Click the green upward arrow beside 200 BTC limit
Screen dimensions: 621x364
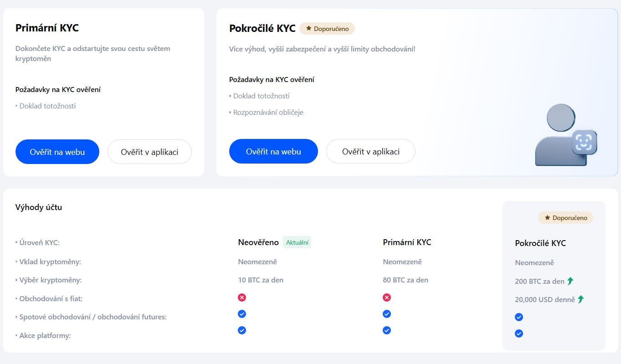pos(570,281)
